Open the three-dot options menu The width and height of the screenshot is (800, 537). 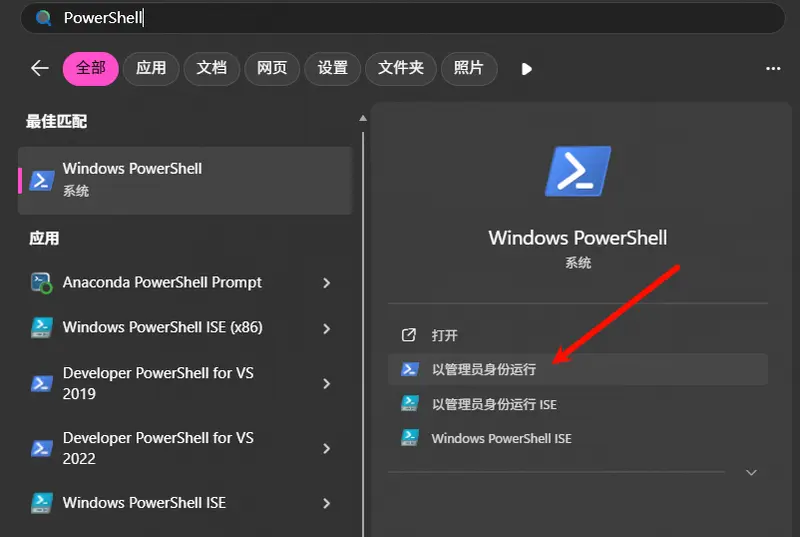[773, 68]
